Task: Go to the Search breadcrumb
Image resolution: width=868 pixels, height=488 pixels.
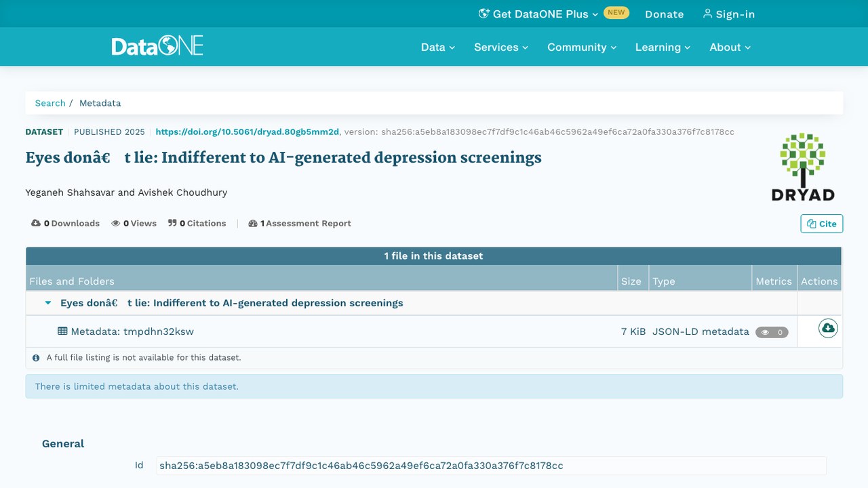Action: pos(50,103)
